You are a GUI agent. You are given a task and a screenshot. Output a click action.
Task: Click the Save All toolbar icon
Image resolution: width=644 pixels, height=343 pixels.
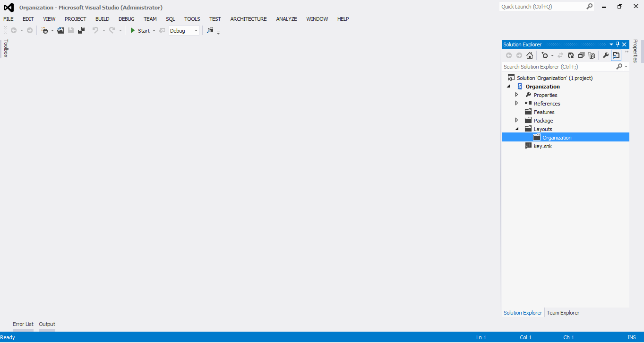pyautogui.click(x=81, y=30)
